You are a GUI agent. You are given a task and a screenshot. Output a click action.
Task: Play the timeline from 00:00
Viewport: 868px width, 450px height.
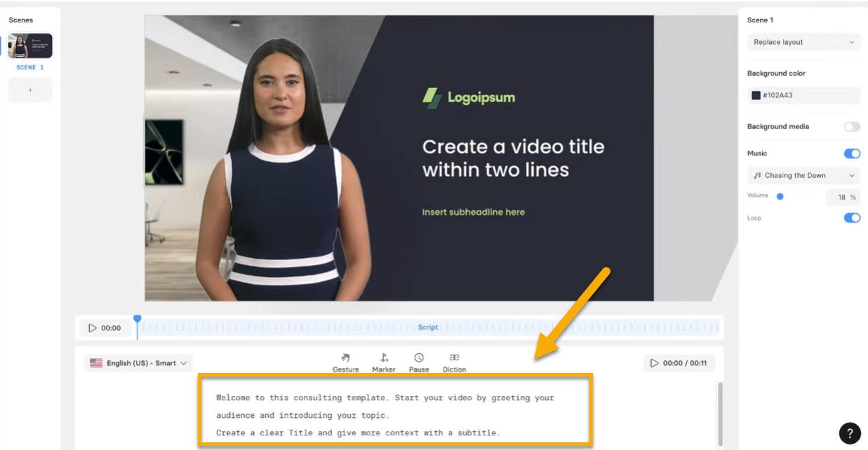click(93, 328)
